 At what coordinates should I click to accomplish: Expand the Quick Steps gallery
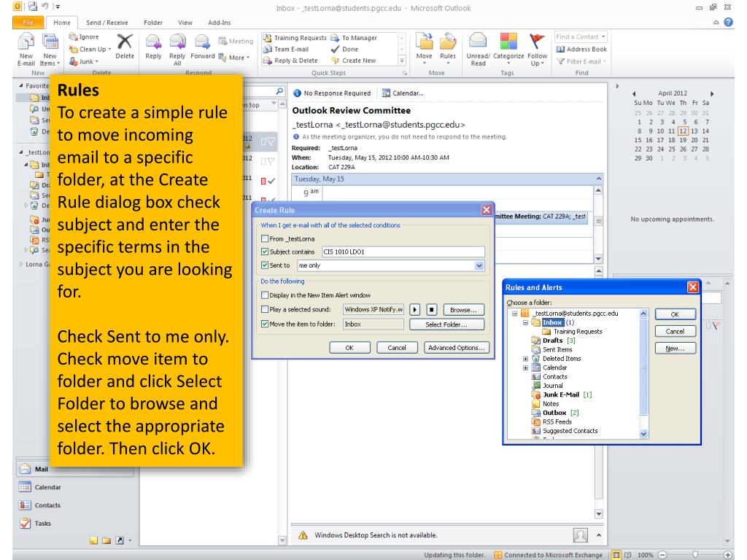402,61
